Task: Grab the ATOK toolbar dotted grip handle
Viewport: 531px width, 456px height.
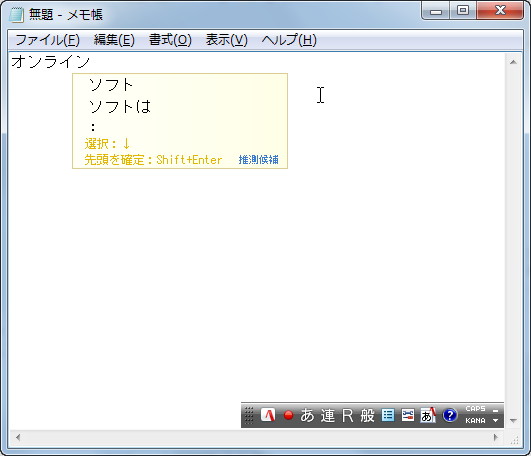Action: tap(249, 415)
